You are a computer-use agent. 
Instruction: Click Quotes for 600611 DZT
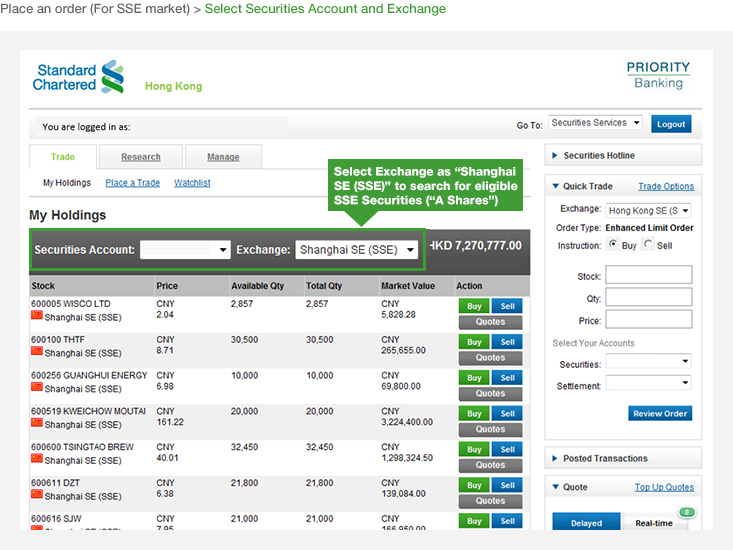tap(490, 501)
